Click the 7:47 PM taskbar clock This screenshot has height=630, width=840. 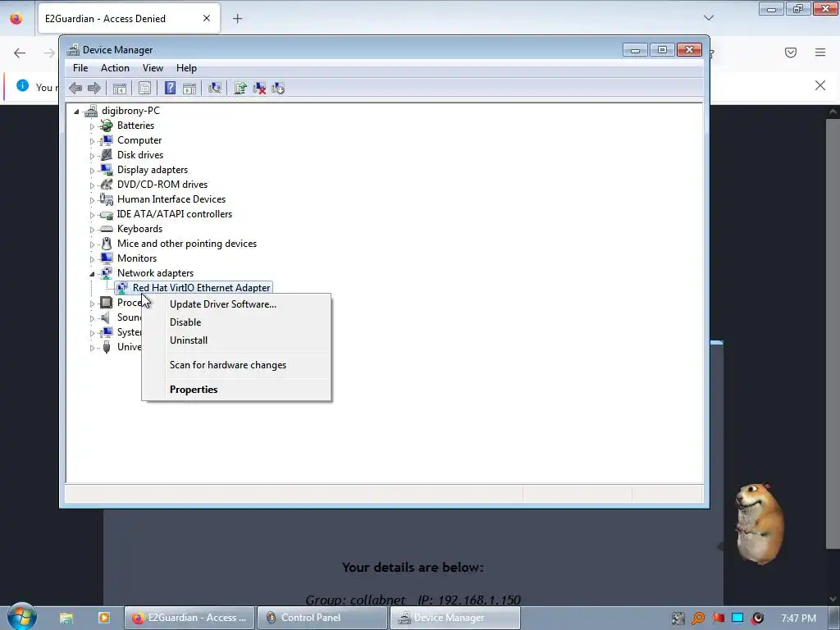click(x=798, y=619)
